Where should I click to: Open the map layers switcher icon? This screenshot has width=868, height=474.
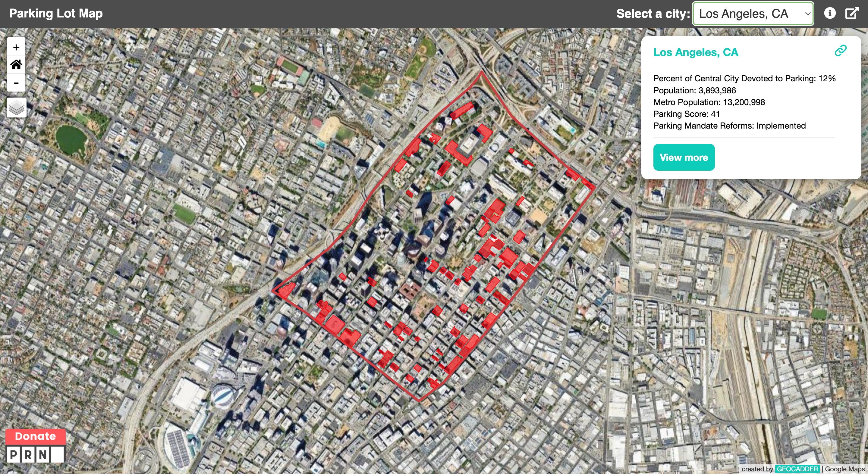16,107
